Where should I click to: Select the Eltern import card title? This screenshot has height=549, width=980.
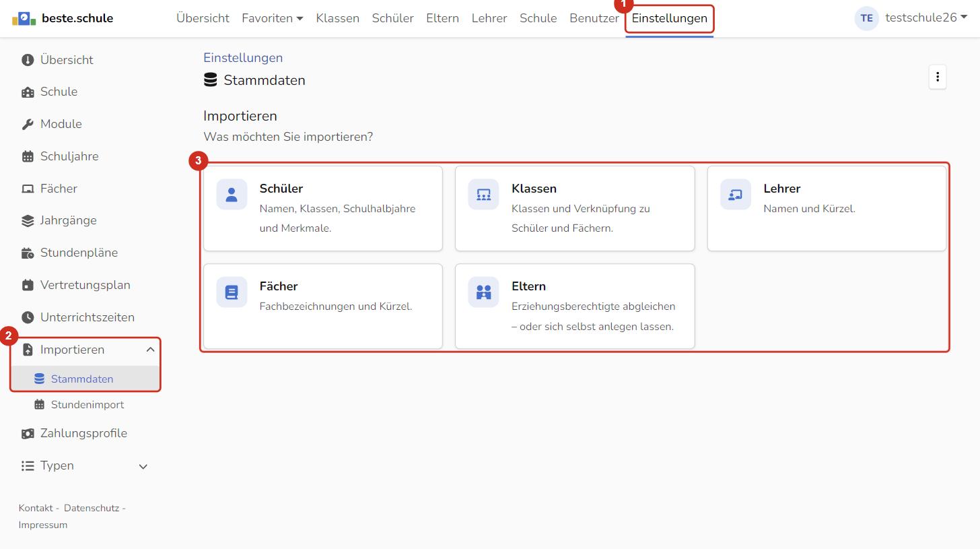[x=528, y=286]
